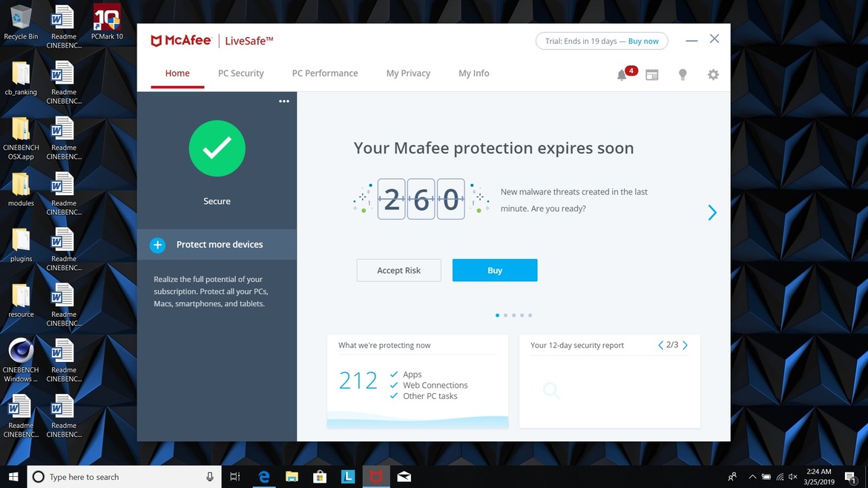Click the Accept Risk button

(x=398, y=270)
